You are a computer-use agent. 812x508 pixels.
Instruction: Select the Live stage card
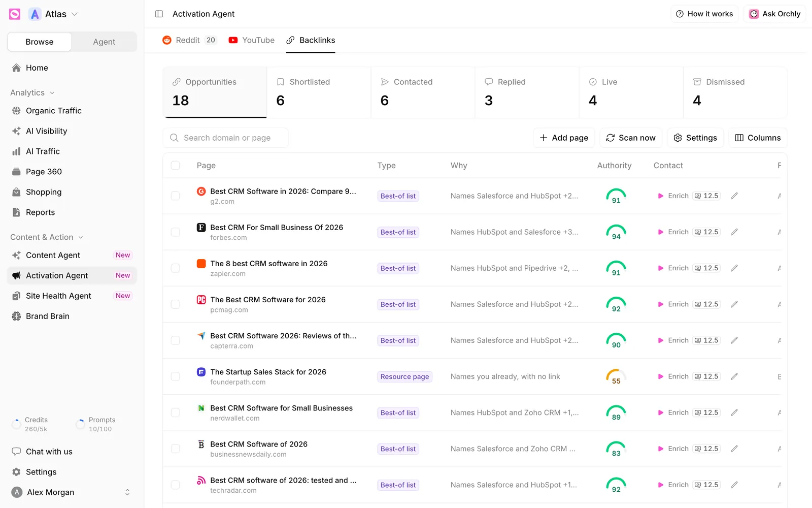click(631, 92)
